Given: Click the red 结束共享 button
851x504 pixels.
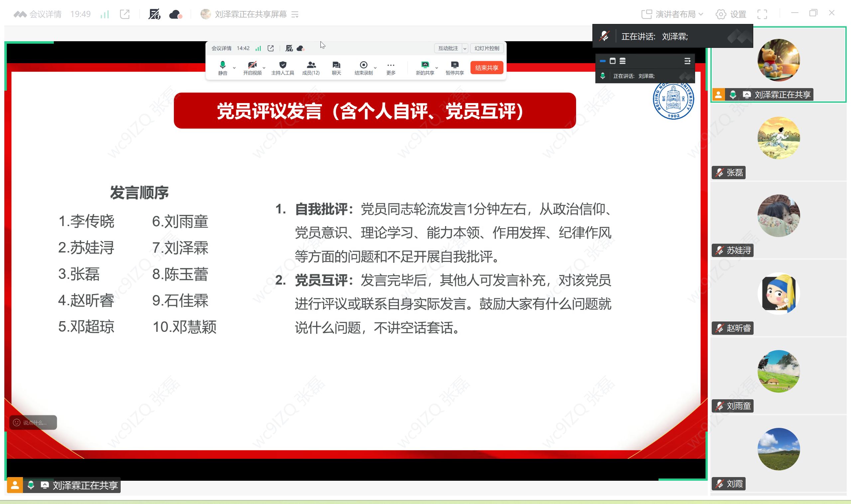Looking at the screenshot, I should click(486, 67).
